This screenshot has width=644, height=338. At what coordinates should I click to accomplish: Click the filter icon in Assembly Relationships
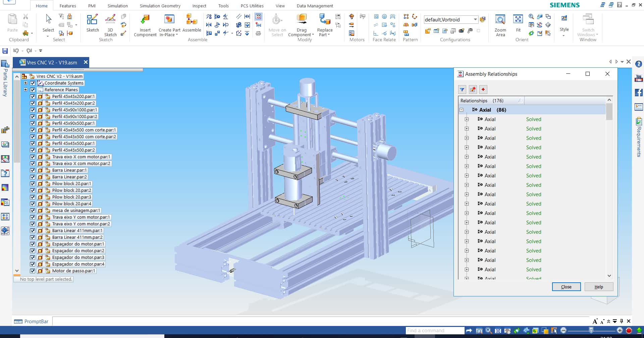(462, 90)
